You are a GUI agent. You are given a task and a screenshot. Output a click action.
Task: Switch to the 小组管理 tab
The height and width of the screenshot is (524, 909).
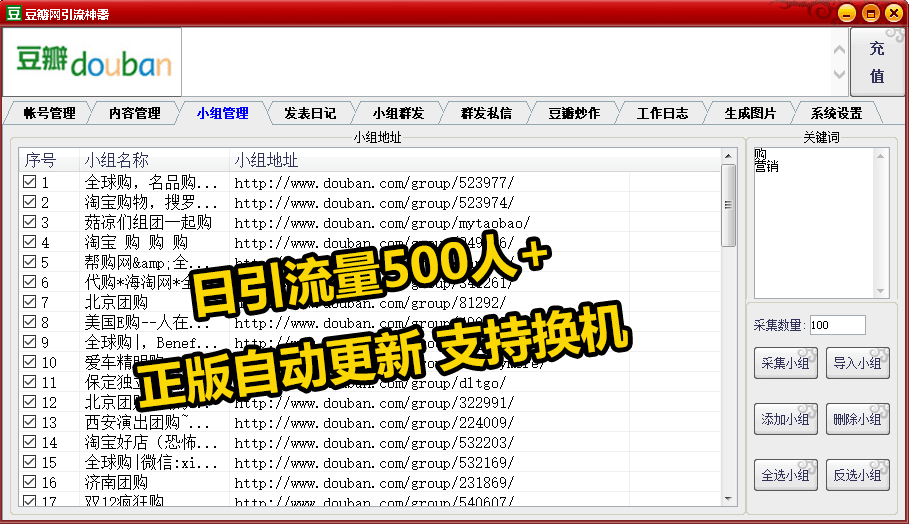[223, 113]
